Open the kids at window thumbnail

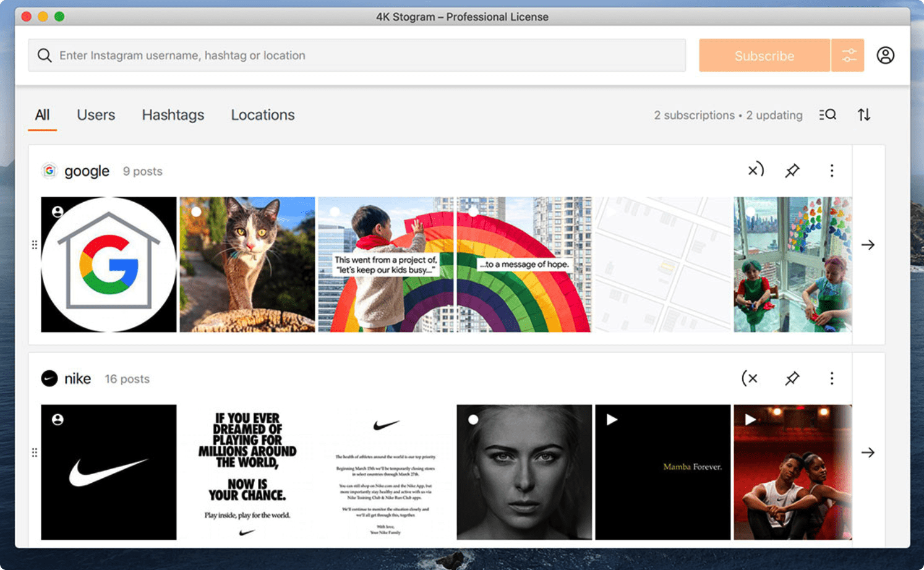click(x=793, y=265)
